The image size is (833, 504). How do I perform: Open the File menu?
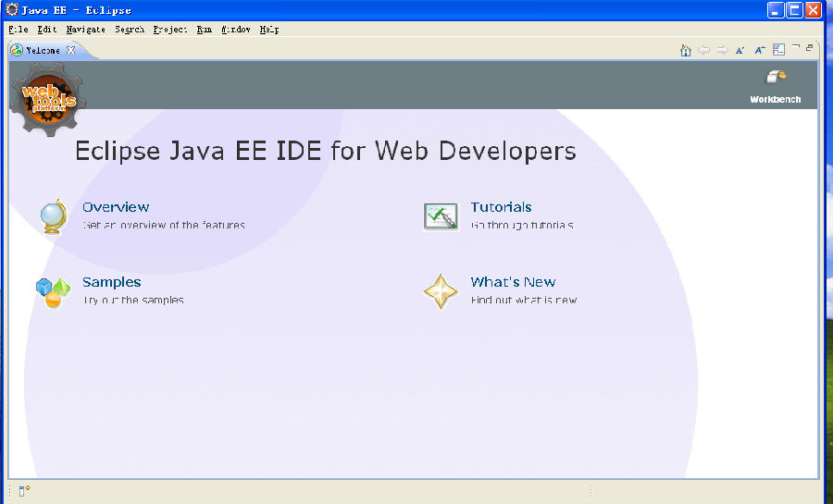pyautogui.click(x=19, y=30)
